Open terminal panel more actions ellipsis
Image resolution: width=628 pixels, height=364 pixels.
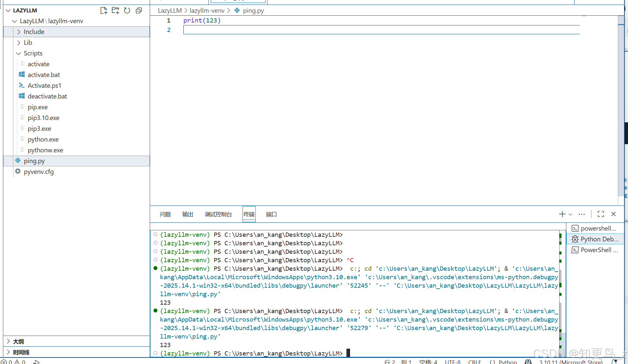[581, 214]
